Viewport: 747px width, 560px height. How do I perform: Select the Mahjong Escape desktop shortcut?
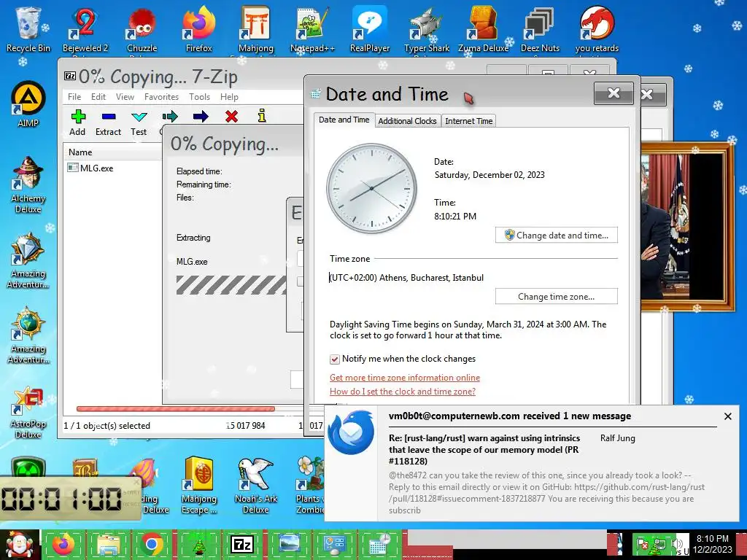tap(199, 486)
